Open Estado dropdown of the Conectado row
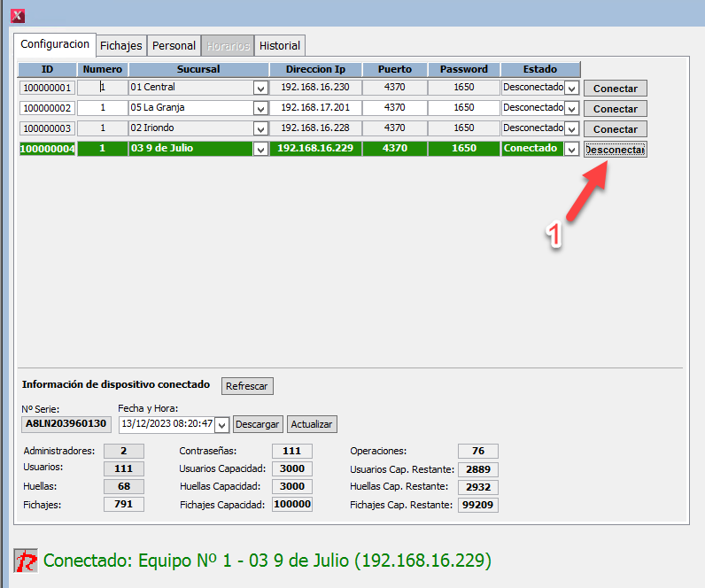705x588 pixels. (x=572, y=149)
